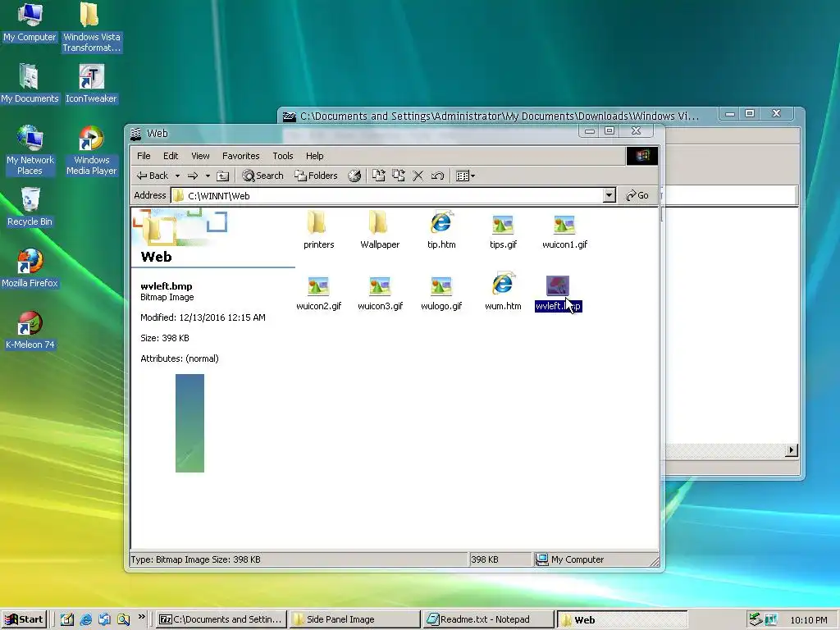Select the tips.gif file

click(x=503, y=231)
